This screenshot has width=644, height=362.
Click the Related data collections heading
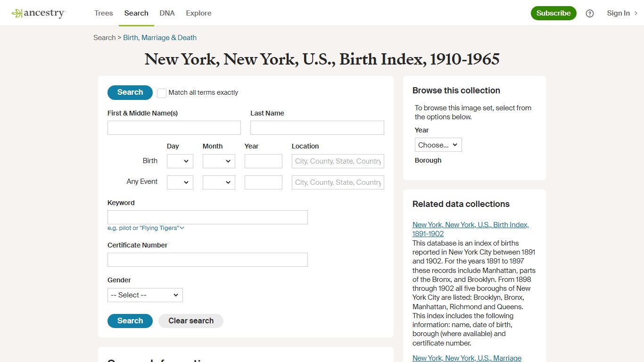tap(461, 204)
